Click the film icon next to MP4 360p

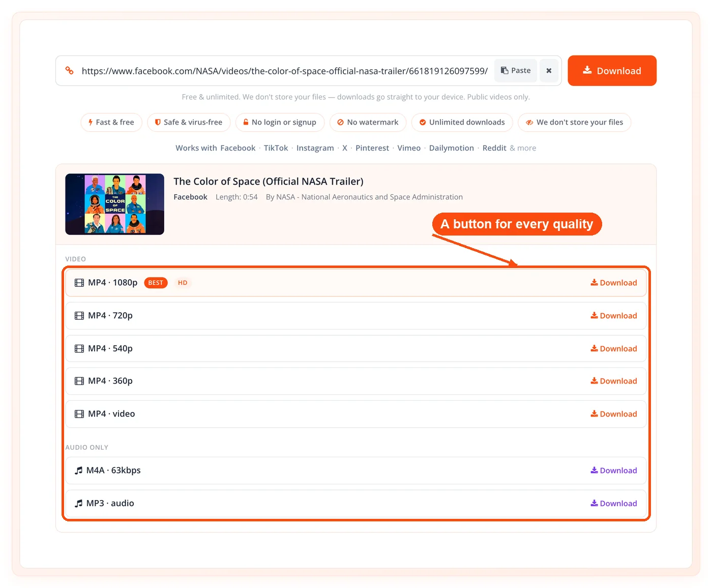(x=79, y=381)
